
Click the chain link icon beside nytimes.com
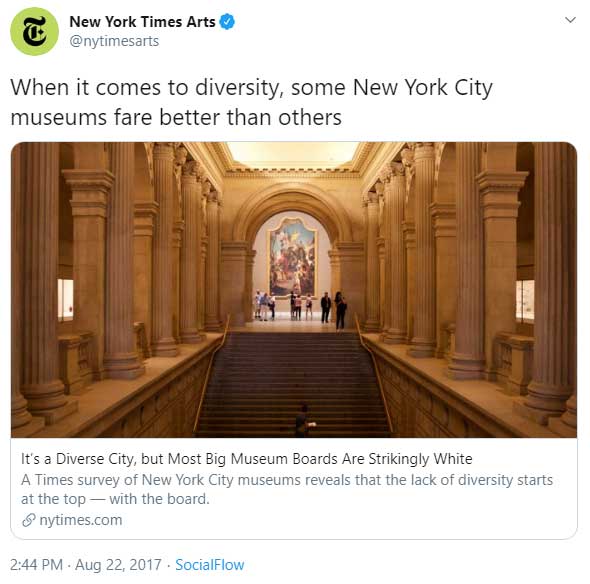pyautogui.click(x=29, y=520)
